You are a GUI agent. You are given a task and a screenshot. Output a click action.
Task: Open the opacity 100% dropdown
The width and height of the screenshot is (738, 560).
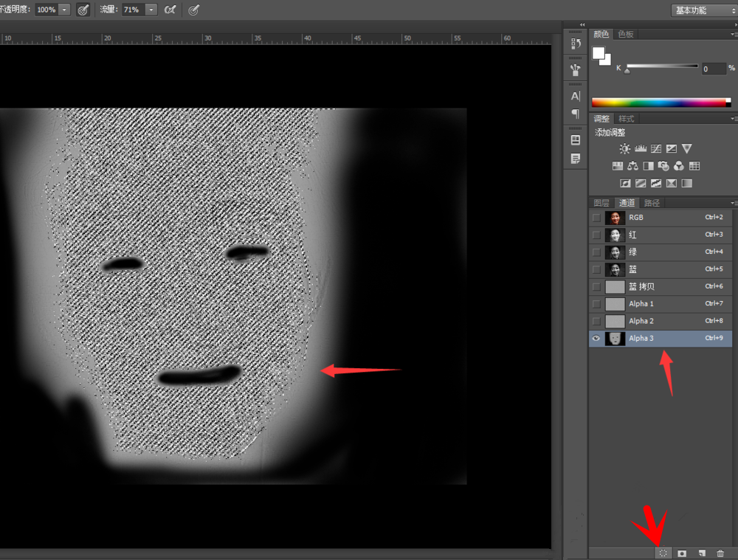coord(64,10)
